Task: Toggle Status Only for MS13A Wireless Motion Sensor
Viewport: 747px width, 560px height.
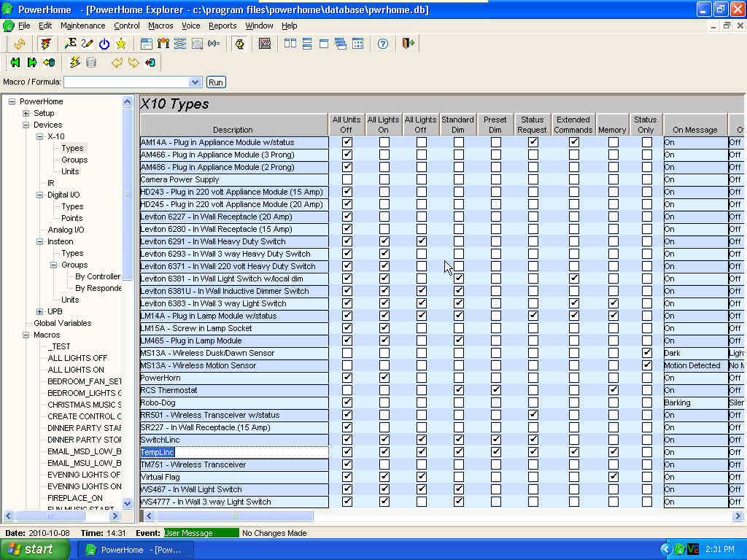Action: pyautogui.click(x=646, y=365)
